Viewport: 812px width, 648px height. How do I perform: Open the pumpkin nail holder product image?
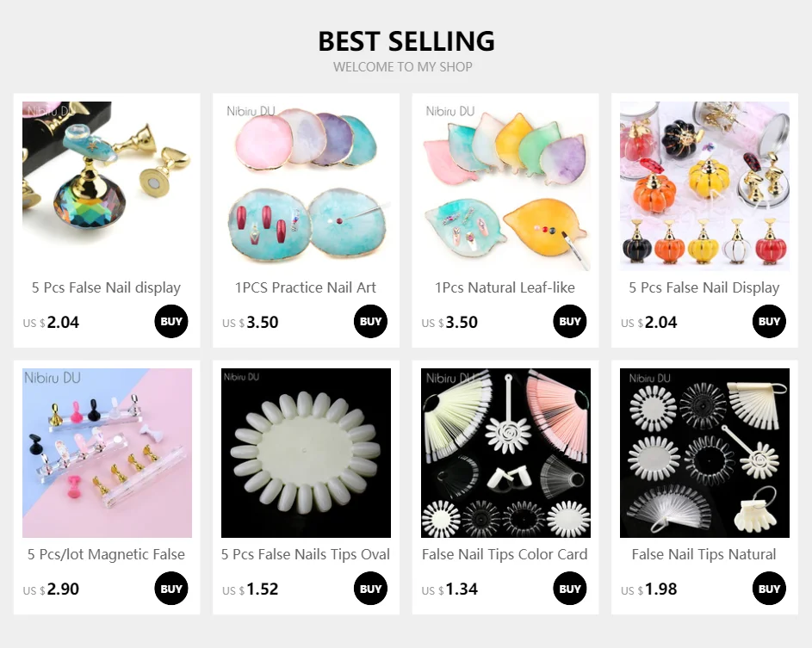705,186
